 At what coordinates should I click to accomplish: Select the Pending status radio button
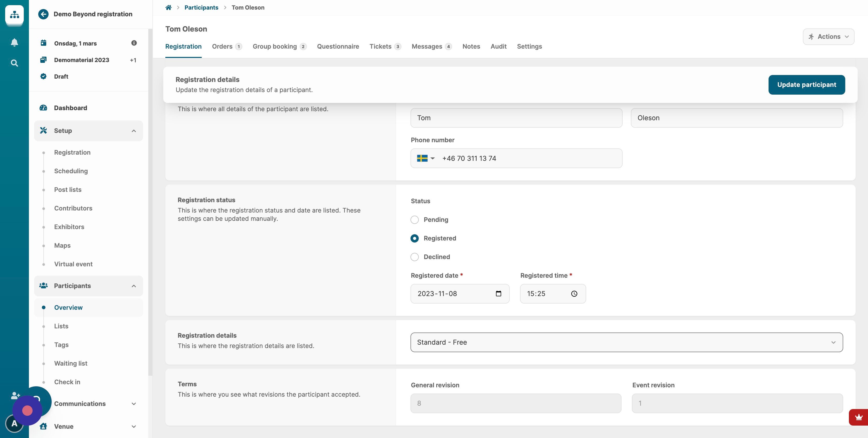pos(414,220)
